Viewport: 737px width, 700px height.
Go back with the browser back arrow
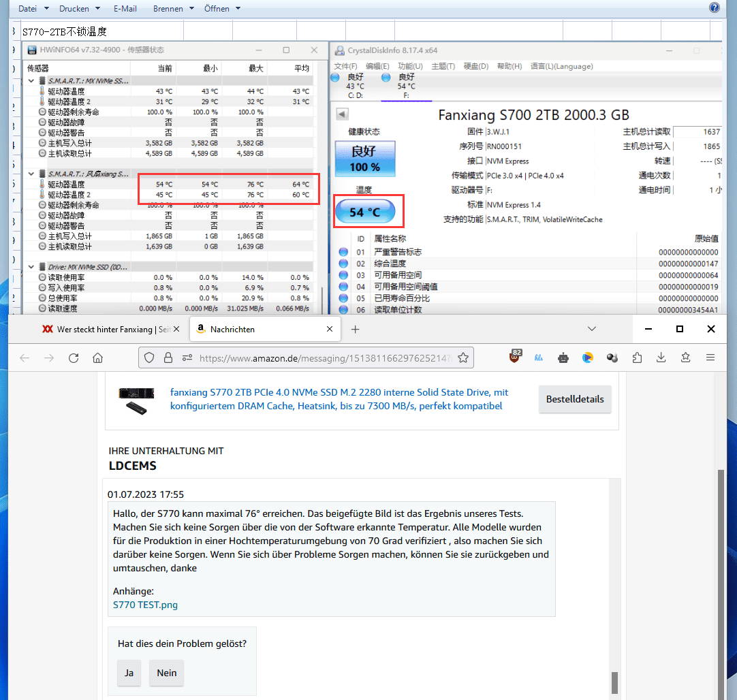(x=25, y=358)
